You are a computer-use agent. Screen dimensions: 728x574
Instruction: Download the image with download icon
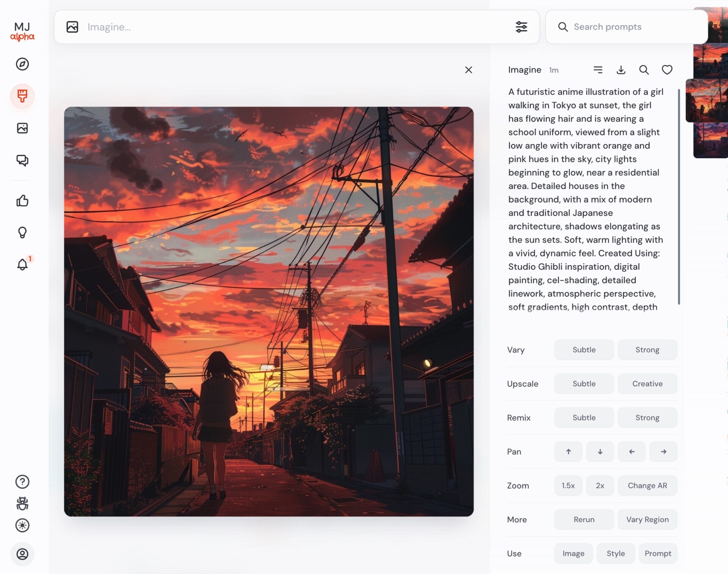[621, 70]
